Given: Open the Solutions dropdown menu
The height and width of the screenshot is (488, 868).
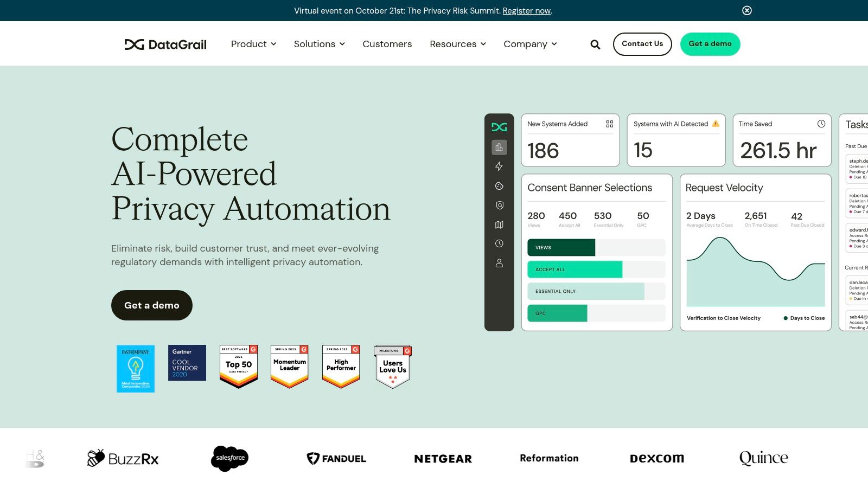Looking at the screenshot, I should coord(319,44).
